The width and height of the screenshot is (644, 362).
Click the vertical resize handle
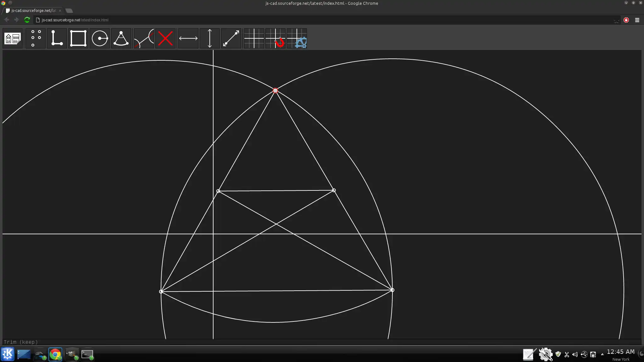click(210, 38)
